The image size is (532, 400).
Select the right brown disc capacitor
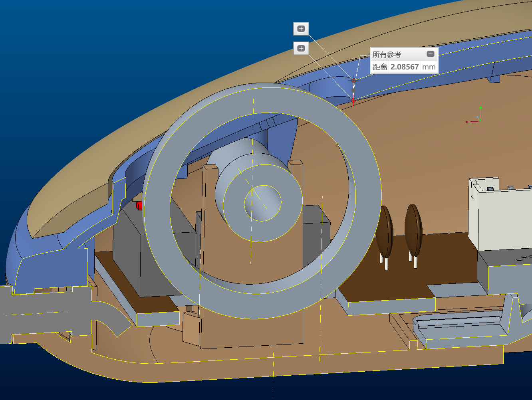[x=413, y=230]
